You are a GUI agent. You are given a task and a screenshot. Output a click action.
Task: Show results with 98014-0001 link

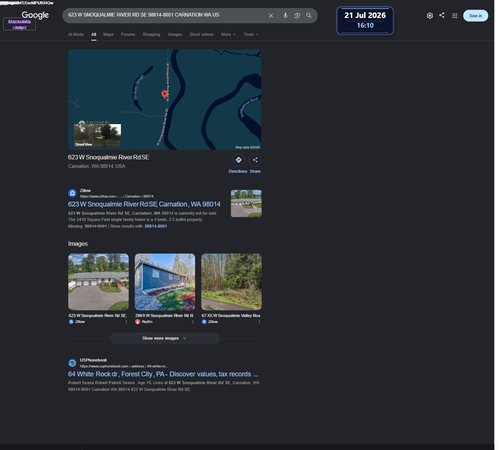coord(156,226)
